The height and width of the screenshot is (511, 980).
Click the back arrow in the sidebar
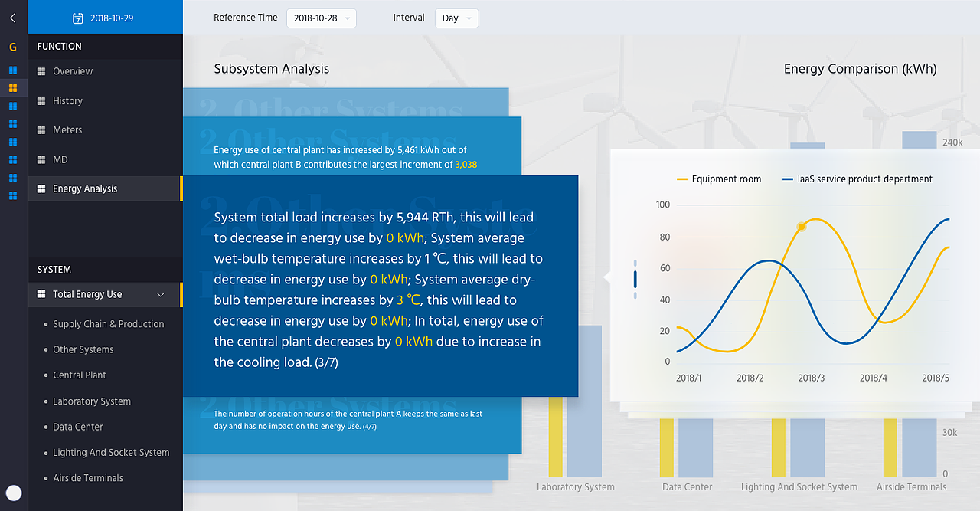[13, 18]
